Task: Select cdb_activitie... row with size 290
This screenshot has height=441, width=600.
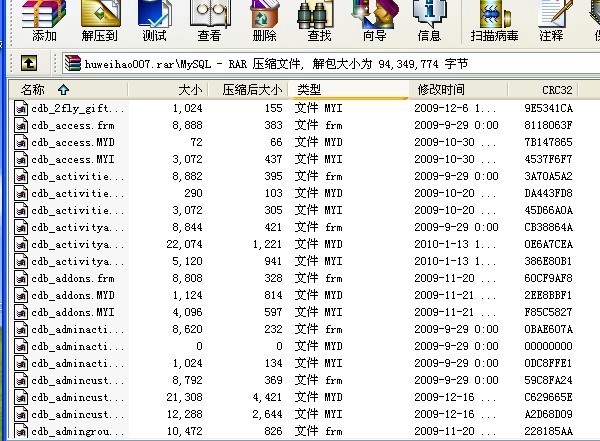Action: [x=77, y=193]
